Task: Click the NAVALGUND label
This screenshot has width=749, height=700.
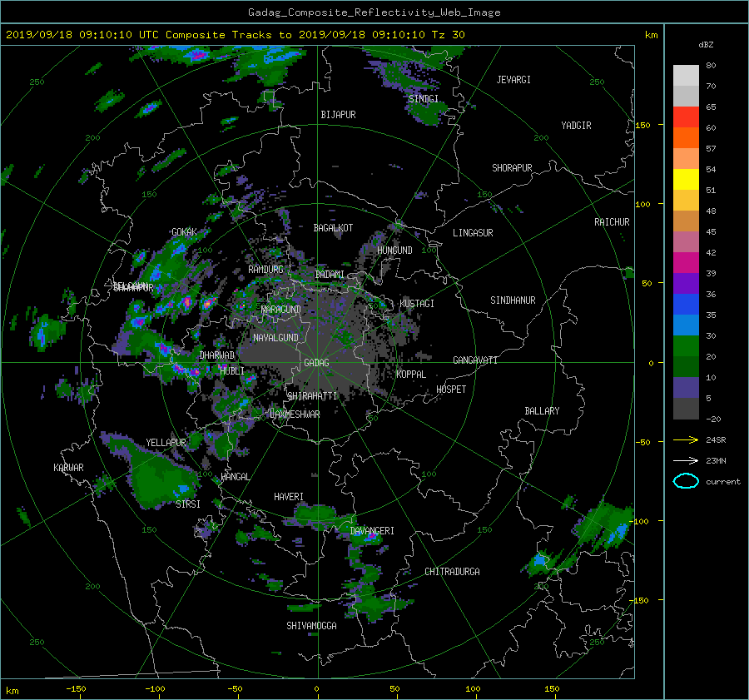Action: (275, 338)
